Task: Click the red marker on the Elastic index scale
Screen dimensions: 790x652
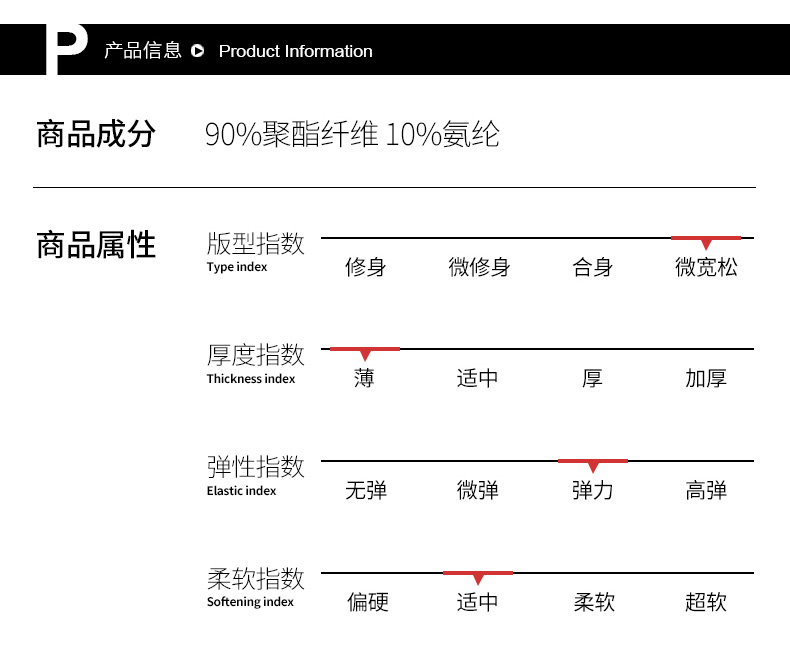Action: 592,463
